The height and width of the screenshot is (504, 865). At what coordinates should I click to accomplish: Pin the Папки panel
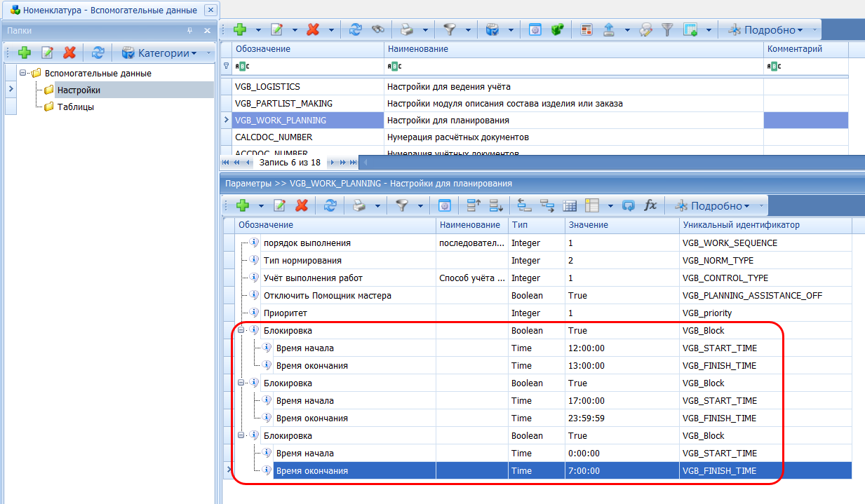pyautogui.click(x=189, y=31)
